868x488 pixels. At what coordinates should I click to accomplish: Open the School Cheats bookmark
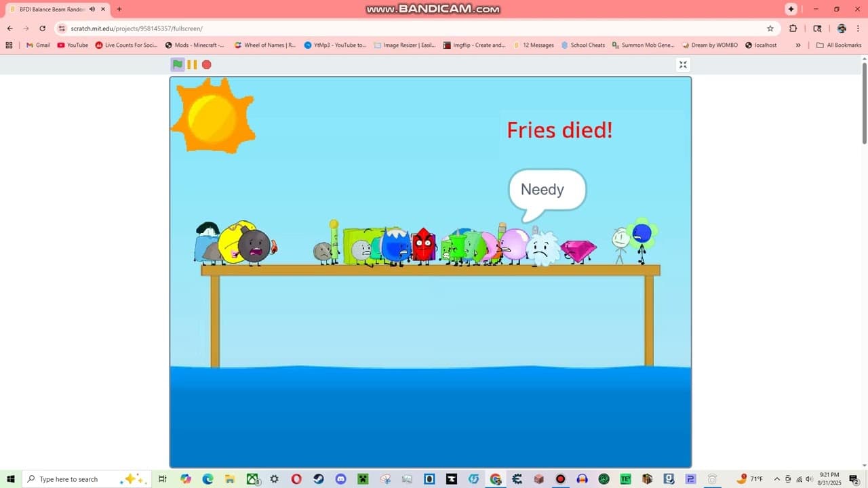pyautogui.click(x=583, y=45)
